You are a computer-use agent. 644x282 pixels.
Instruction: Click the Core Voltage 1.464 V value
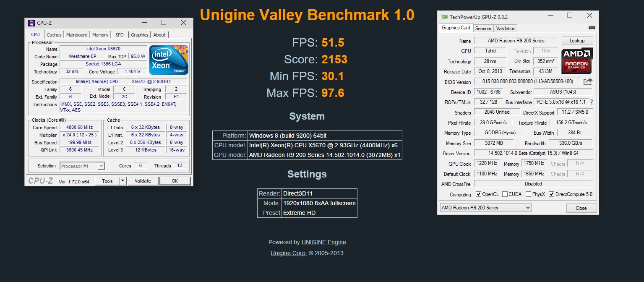click(x=132, y=72)
